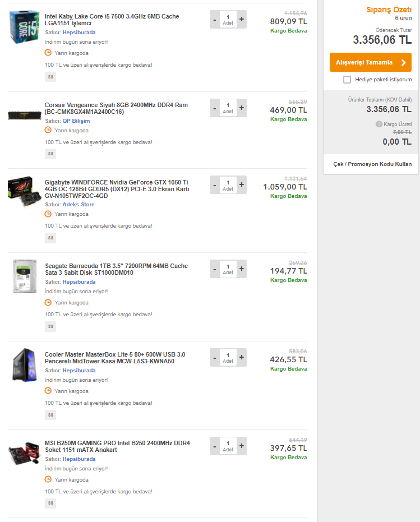Increase quantity of Intel Core i5 7500
The image size is (420, 522).
(x=242, y=19)
